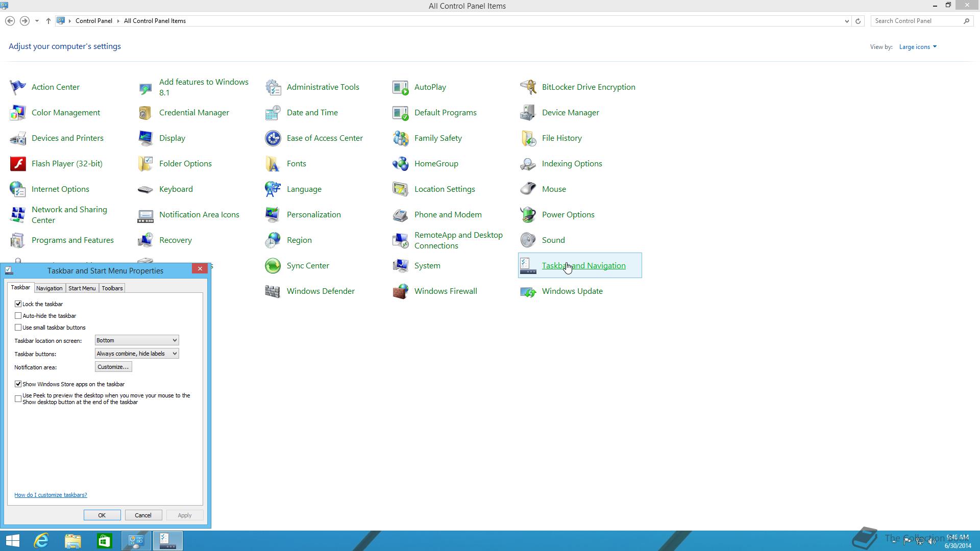Open the Windows Update icon
The width and height of the screenshot is (980, 551).
528,291
